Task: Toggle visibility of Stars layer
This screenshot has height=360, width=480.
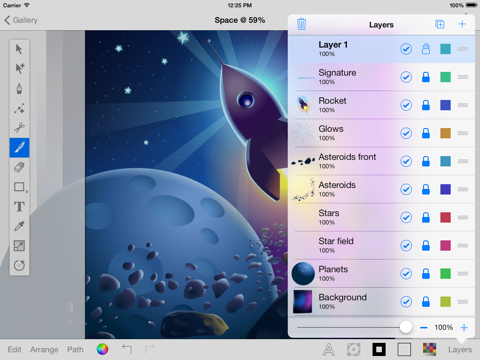Action: 406,217
